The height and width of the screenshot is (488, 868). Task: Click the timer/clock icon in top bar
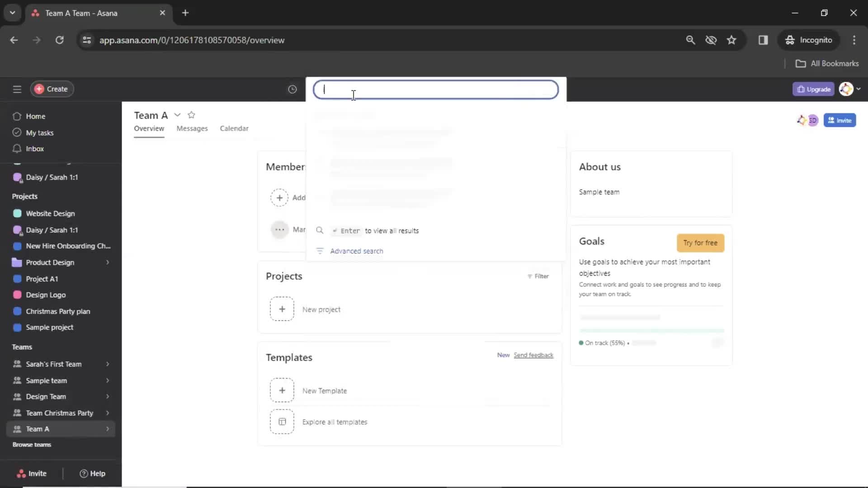[292, 89]
